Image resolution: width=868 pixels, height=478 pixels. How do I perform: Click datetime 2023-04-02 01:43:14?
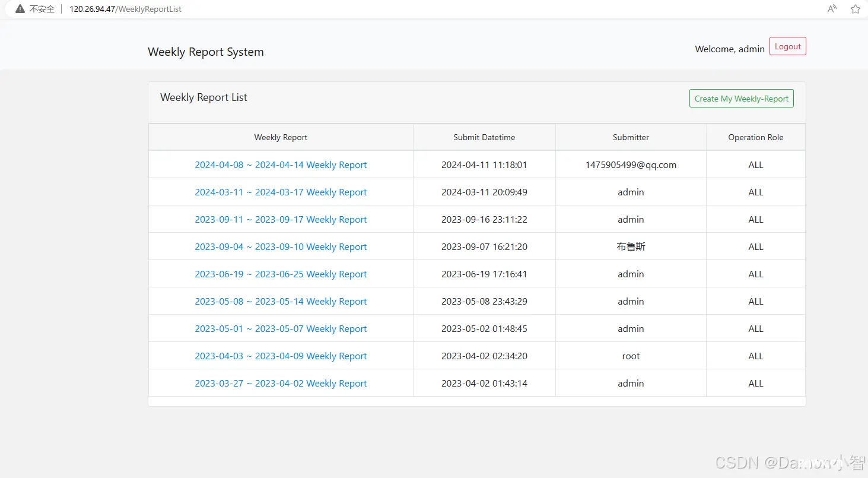click(484, 384)
